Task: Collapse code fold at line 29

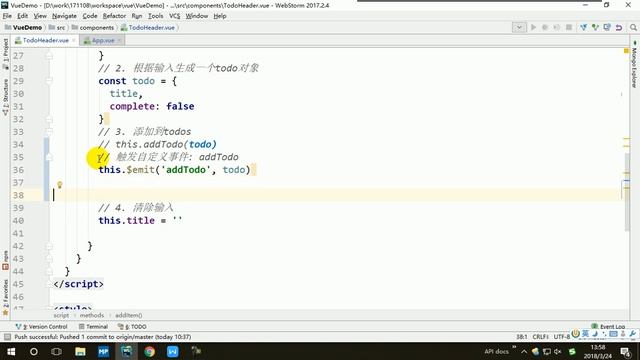Action: pos(49,81)
